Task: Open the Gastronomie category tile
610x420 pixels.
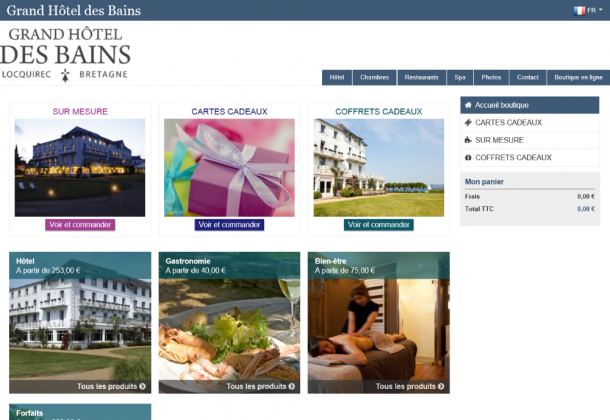Action: [x=229, y=323]
